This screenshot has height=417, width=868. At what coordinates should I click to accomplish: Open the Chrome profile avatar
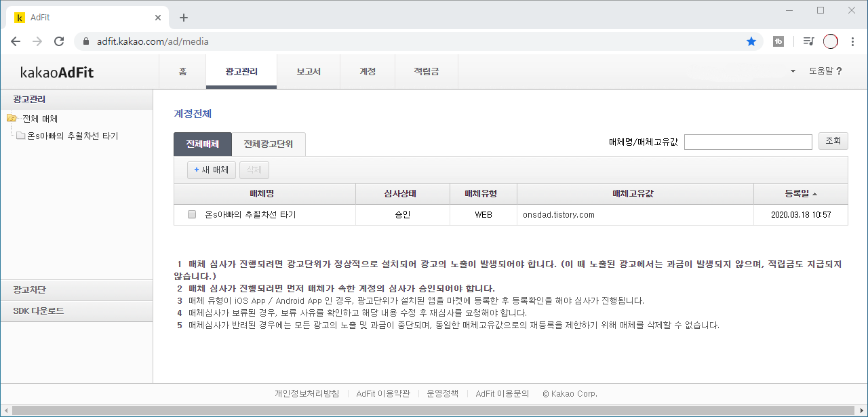point(831,41)
